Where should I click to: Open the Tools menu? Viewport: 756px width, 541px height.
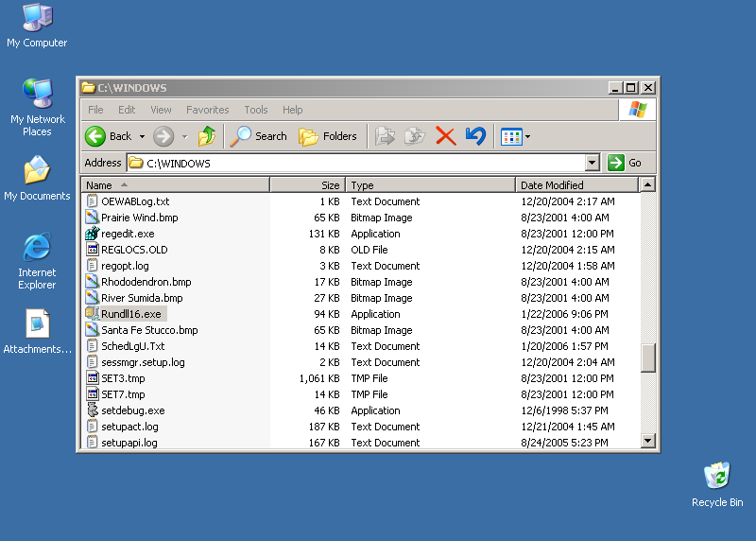point(255,110)
